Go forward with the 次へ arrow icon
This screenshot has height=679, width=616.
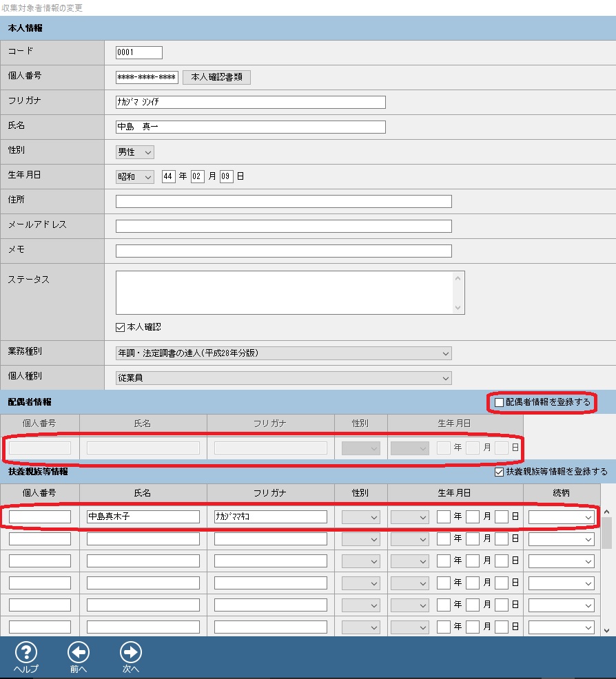click(x=130, y=652)
